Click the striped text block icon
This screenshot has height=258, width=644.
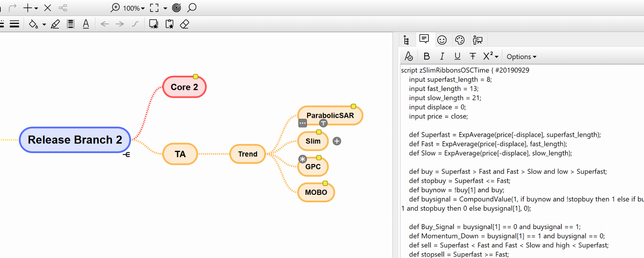pyautogui.click(x=71, y=24)
